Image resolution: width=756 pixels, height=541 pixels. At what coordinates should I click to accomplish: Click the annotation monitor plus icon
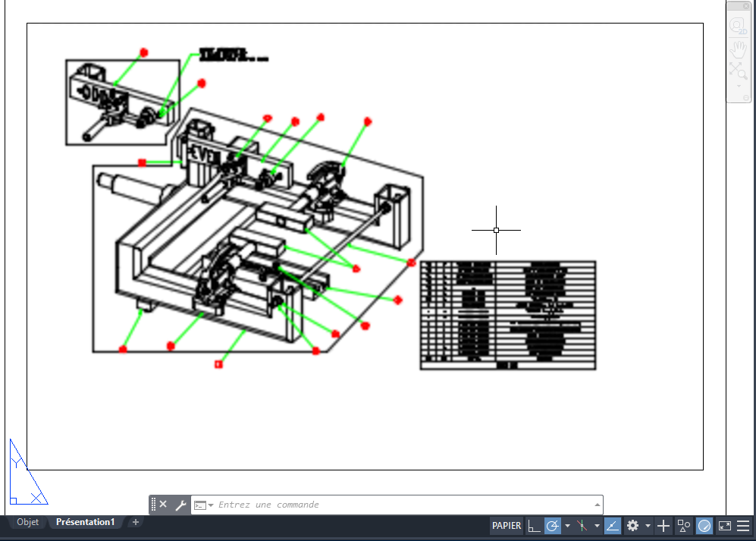[663, 526]
